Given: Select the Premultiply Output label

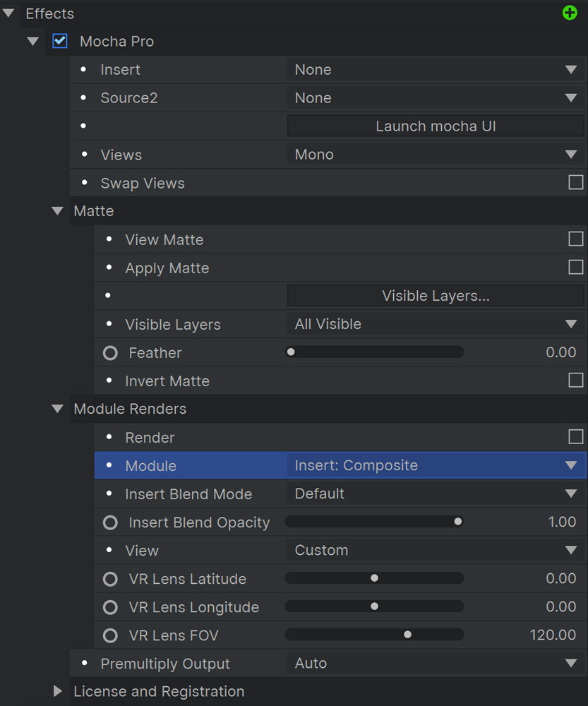Looking at the screenshot, I should click(165, 664).
